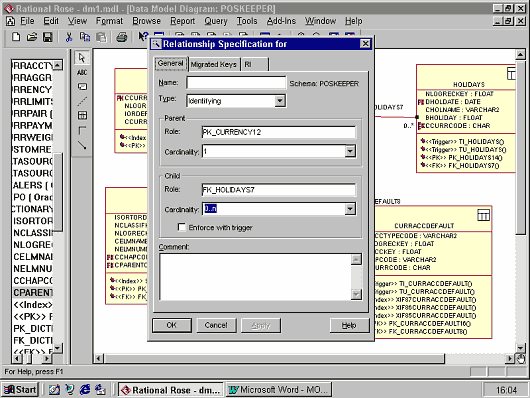Click the Paste clipboard toolbar icon
530x398 pixels.
101,37
